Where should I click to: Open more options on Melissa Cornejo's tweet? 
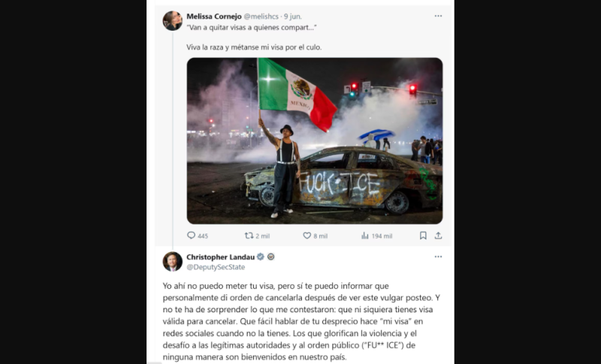pyautogui.click(x=438, y=16)
